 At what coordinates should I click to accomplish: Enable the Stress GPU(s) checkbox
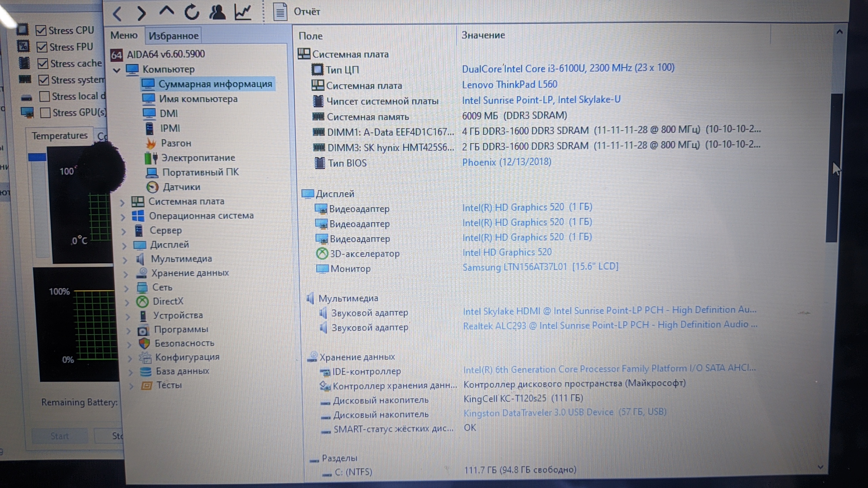pos(45,113)
